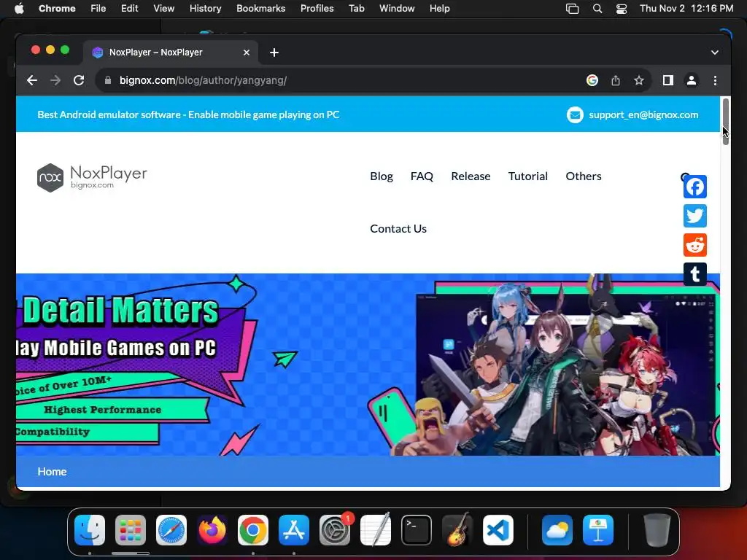Click Chrome icon in the Dock

click(x=253, y=529)
